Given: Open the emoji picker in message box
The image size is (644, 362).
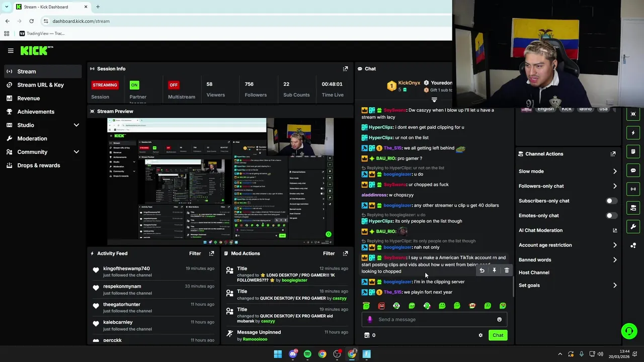Looking at the screenshot, I should 499,319.
